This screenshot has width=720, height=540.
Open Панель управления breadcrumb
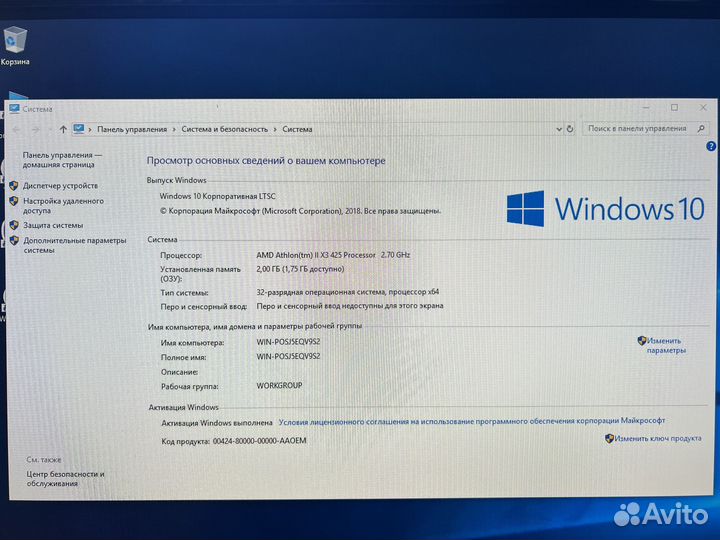pyautogui.click(x=132, y=129)
